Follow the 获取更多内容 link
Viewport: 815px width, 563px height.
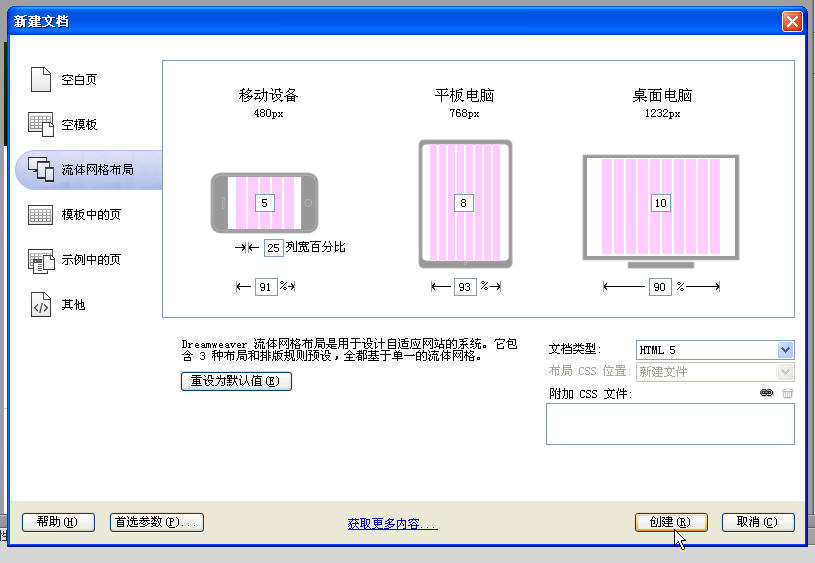(x=392, y=523)
